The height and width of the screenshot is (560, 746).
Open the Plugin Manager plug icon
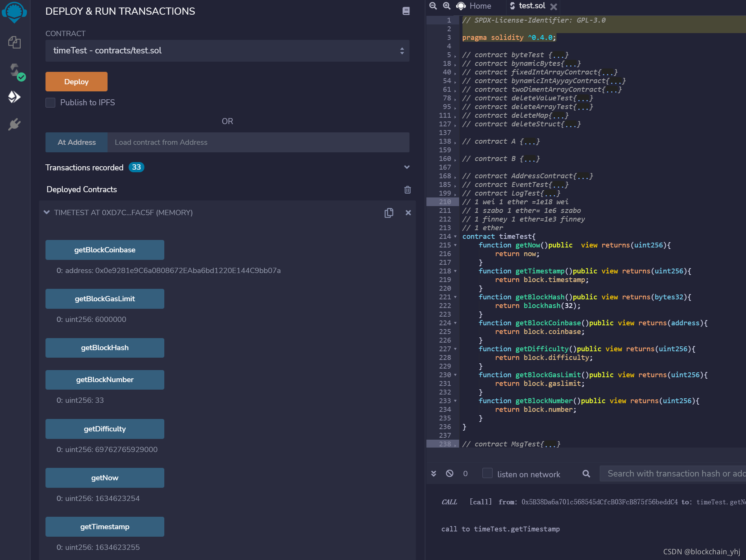click(14, 124)
